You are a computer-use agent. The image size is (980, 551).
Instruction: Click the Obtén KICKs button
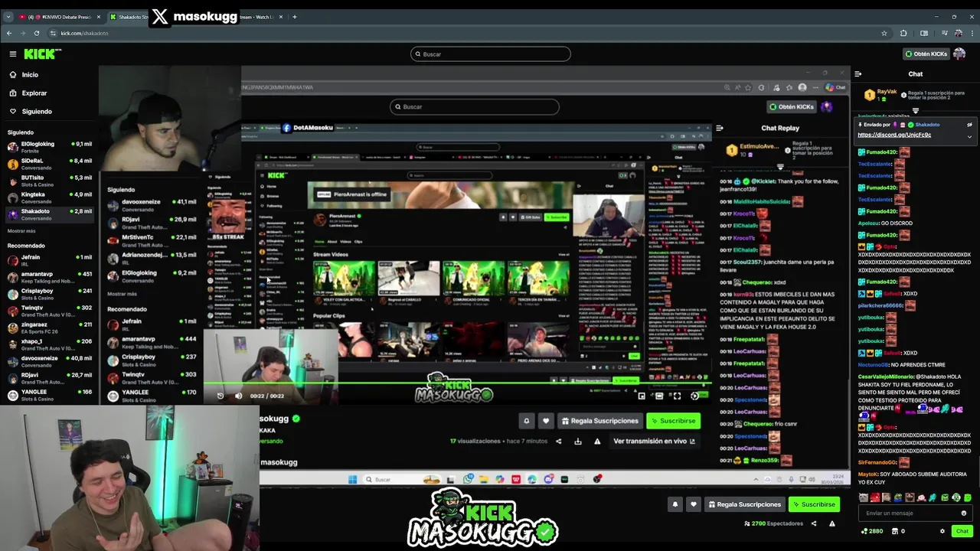click(x=926, y=54)
